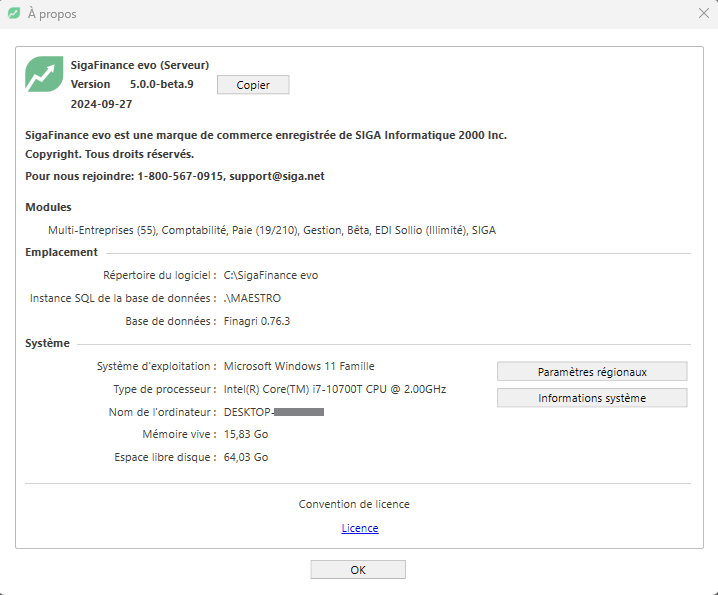Click the Espace libre disque label
Image resolution: width=718 pixels, height=595 pixels.
click(x=165, y=457)
